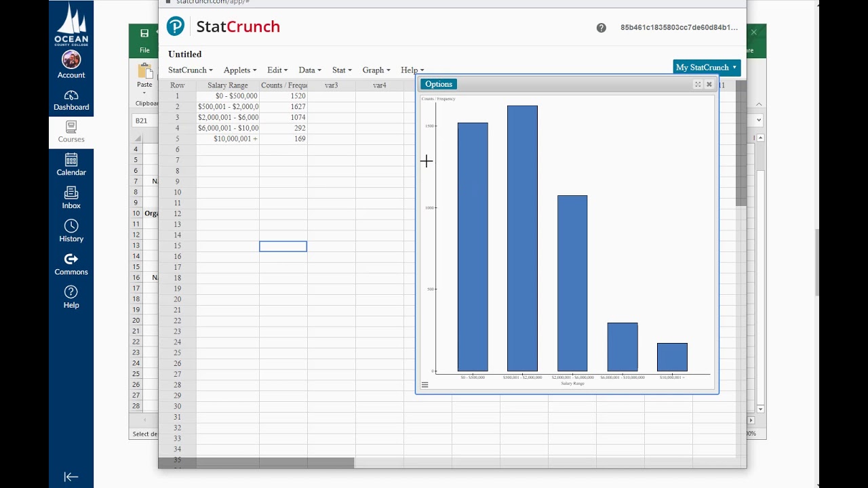Click the Excel Paste clipboard icon
This screenshot has width=868, height=488.
pyautogui.click(x=144, y=71)
